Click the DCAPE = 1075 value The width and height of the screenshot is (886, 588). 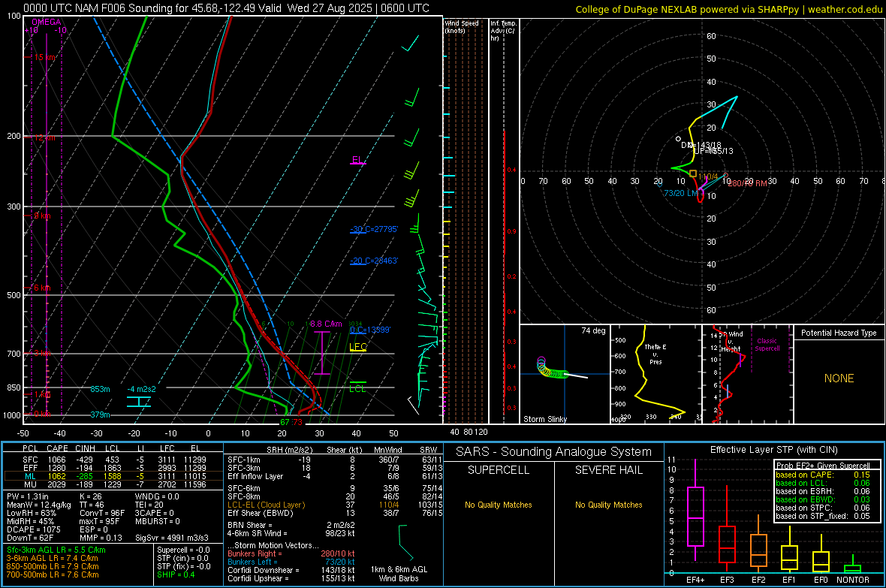(x=33, y=529)
